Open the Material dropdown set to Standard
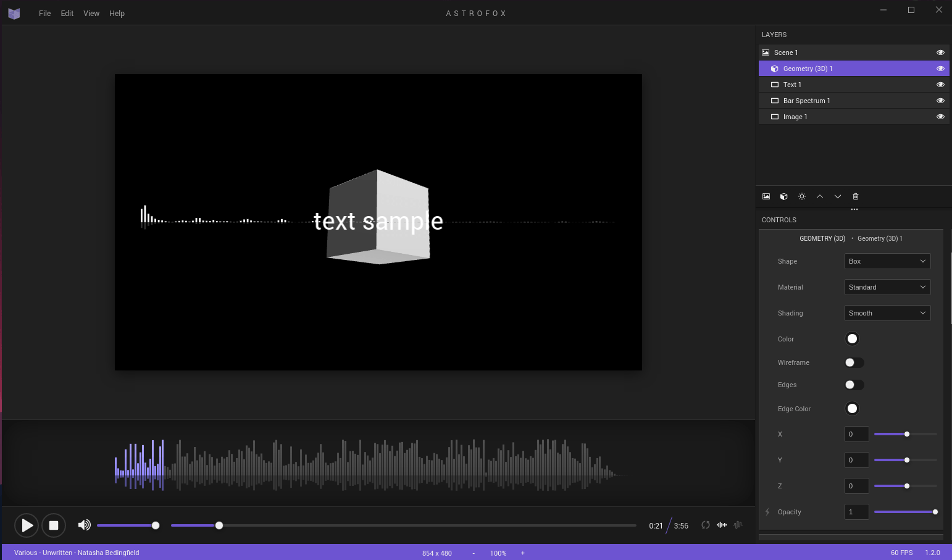This screenshot has width=952, height=560. pyautogui.click(x=887, y=287)
